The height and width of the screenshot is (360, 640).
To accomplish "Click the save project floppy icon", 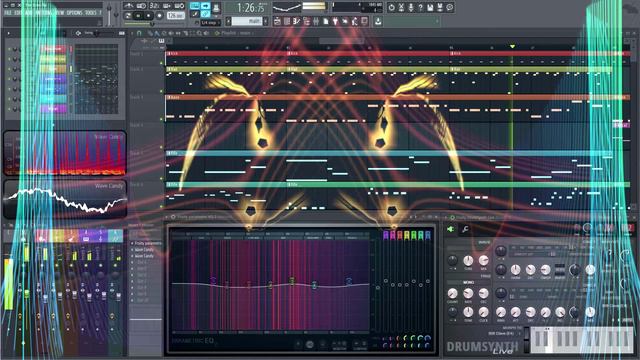I will [x=430, y=7].
